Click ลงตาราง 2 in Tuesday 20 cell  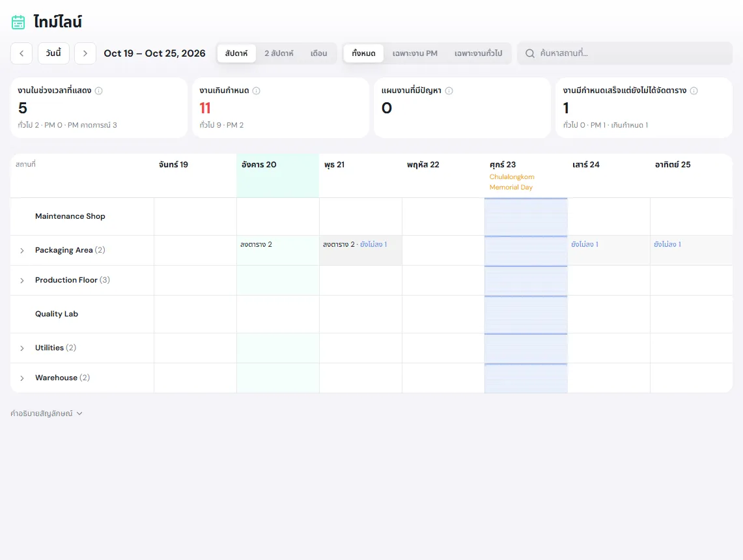(x=256, y=244)
